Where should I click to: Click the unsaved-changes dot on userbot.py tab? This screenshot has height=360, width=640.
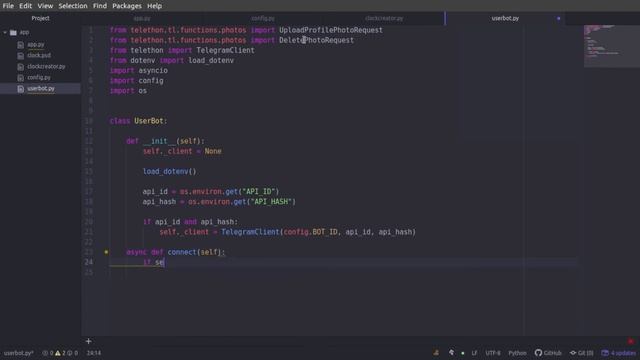558,18
